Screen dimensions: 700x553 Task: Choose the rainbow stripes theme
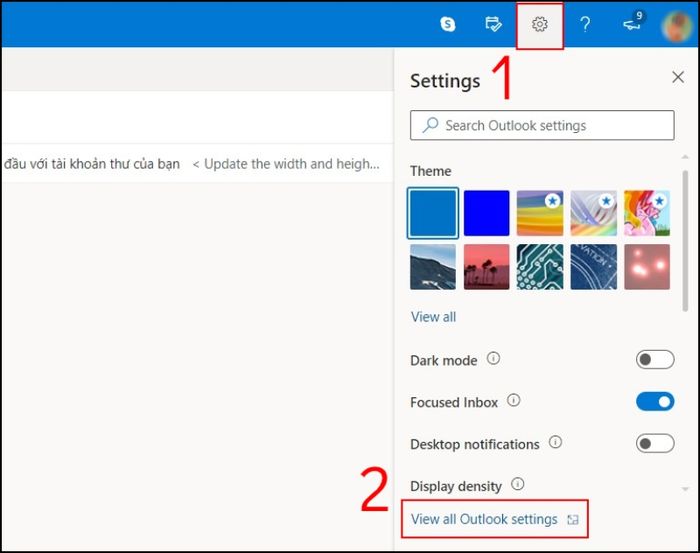[x=540, y=213]
